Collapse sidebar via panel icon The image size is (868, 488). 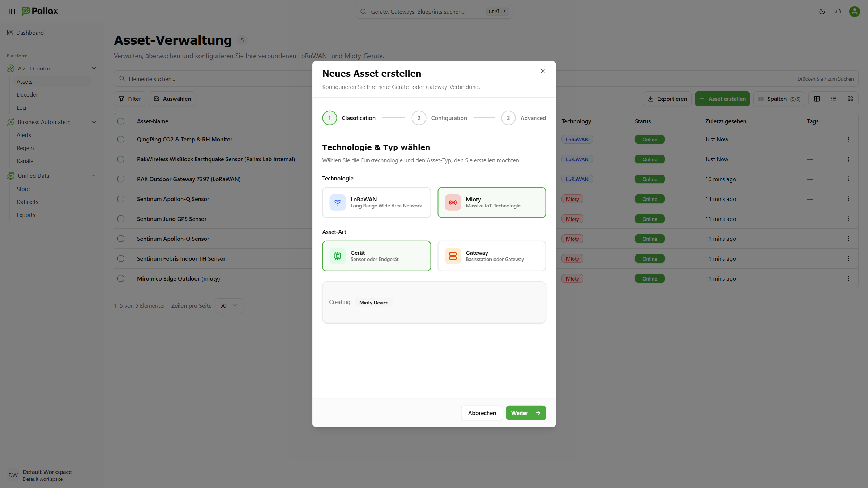[x=12, y=12]
